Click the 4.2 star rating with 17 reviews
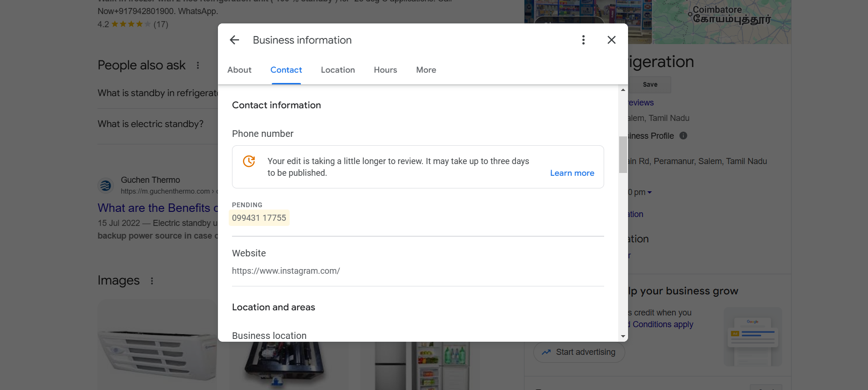The image size is (868, 390). pos(133,24)
